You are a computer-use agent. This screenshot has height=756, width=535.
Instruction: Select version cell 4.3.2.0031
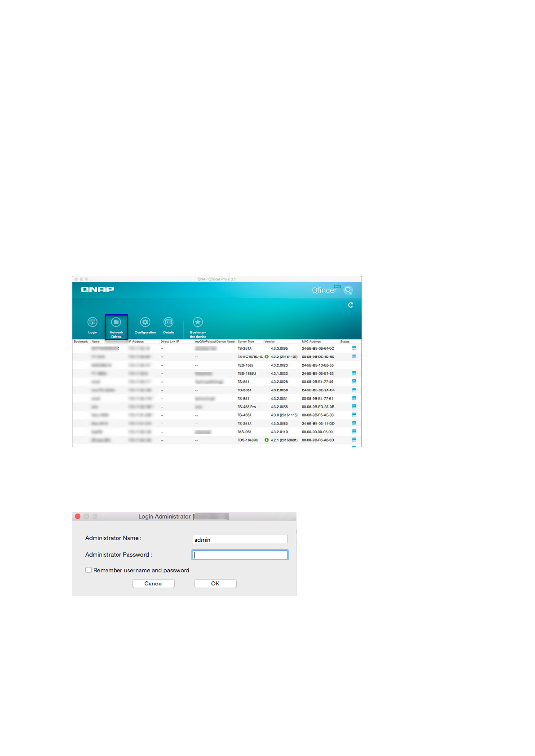(x=279, y=399)
